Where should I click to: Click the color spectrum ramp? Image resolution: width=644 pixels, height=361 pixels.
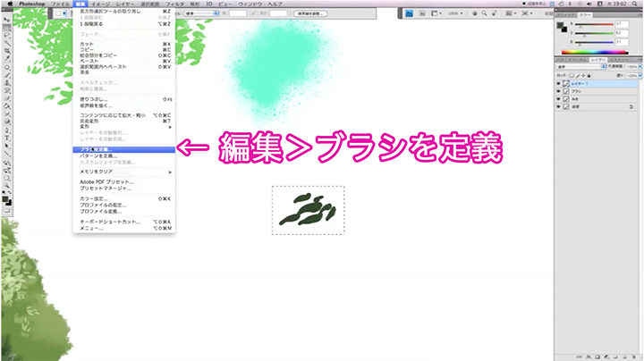pos(595,52)
